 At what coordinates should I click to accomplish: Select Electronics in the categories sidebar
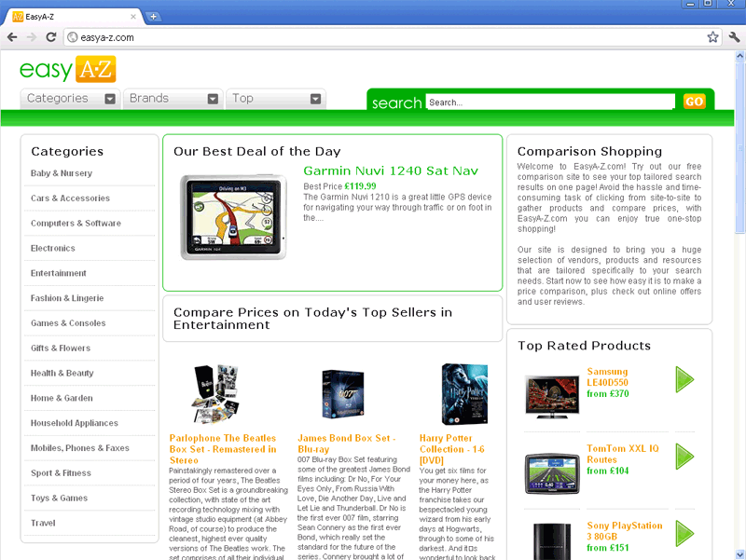(x=53, y=249)
